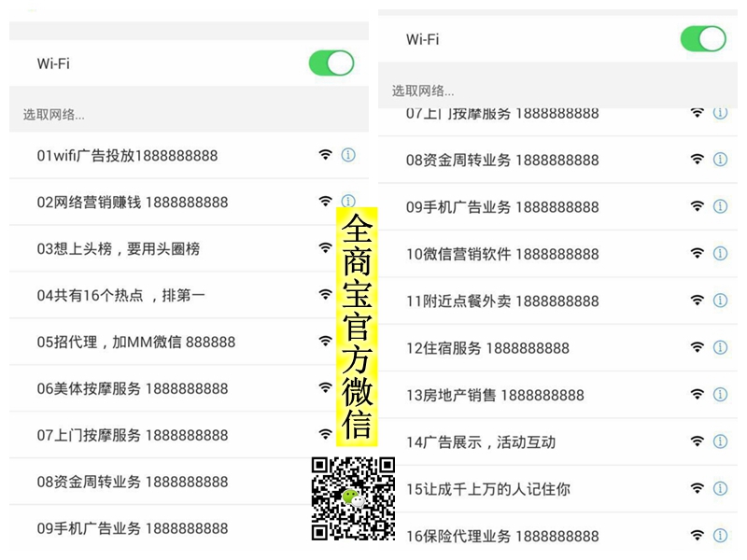The image size is (747, 560).
Task: Show details icon for 10微信营销软件
Action: 720,254
